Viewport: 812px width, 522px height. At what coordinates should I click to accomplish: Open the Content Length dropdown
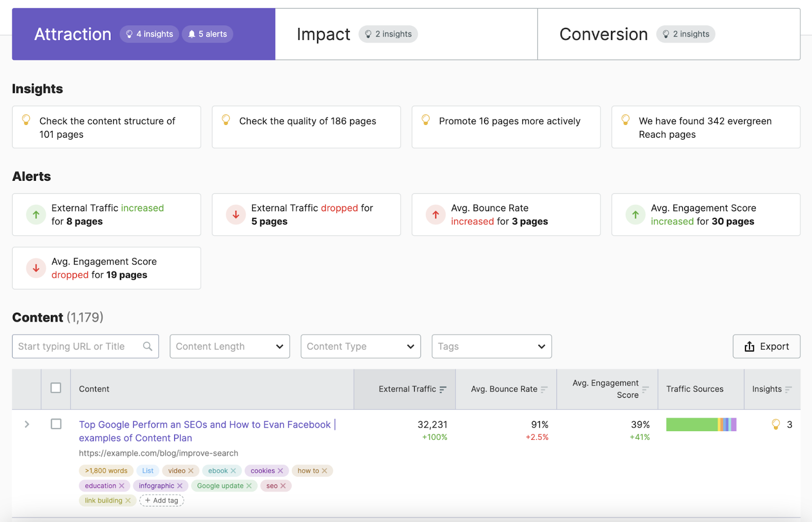coord(229,346)
